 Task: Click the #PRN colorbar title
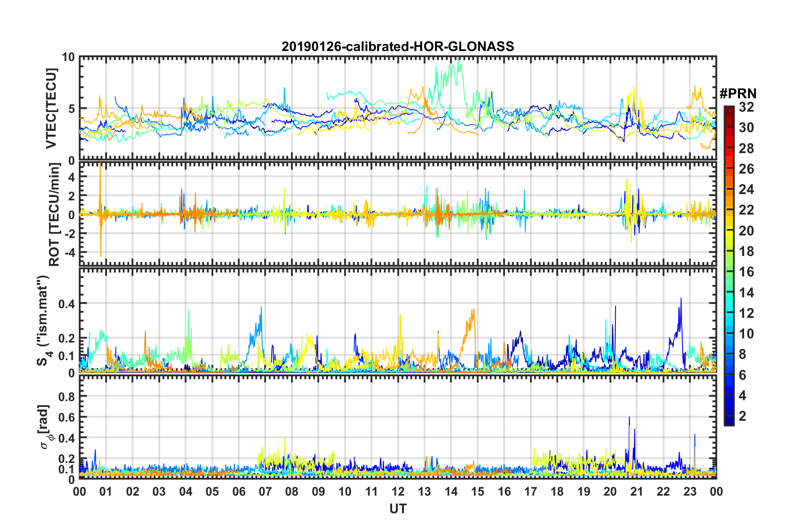coord(738,94)
